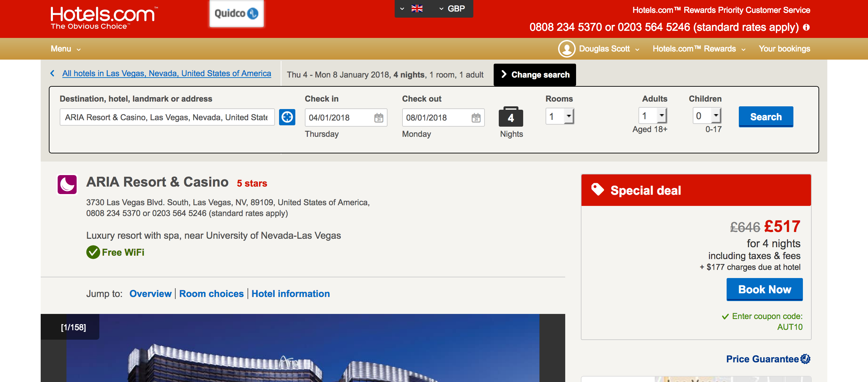Click the Hotels.com logo
868x382 pixels.
point(104,18)
